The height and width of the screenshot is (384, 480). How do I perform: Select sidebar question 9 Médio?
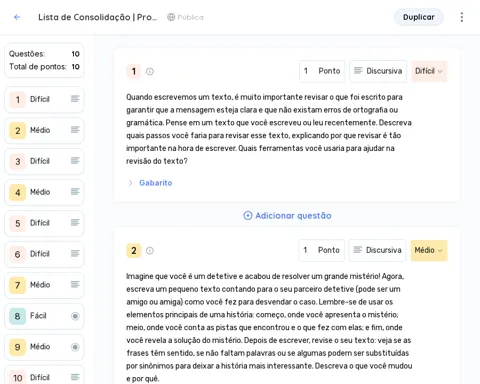pyautogui.click(x=44, y=347)
